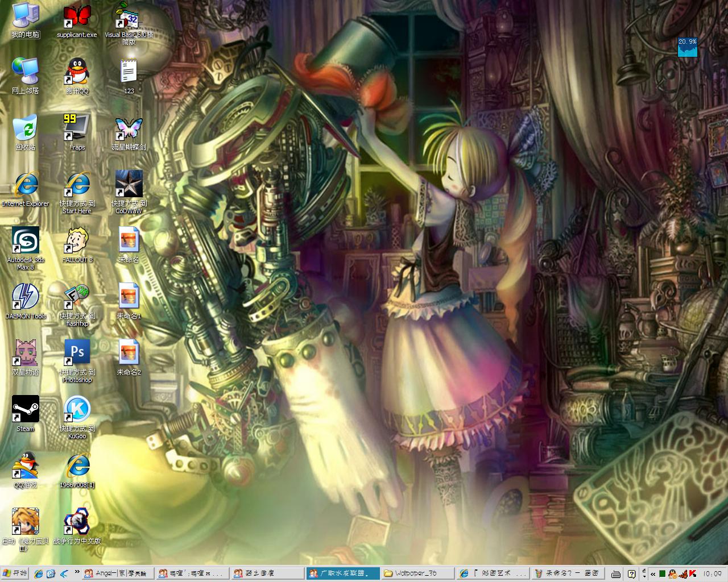This screenshot has height=582, width=728.
Task: Switch to 诺之国度 taskbar window
Action: coord(267,573)
